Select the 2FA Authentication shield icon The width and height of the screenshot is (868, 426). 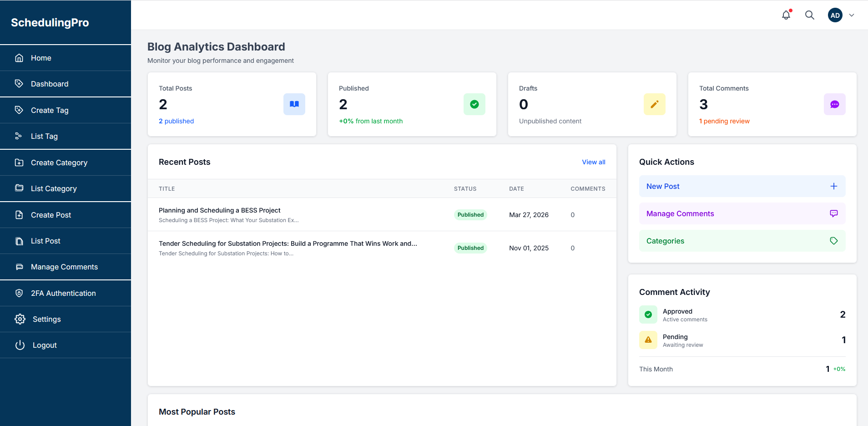(x=19, y=293)
